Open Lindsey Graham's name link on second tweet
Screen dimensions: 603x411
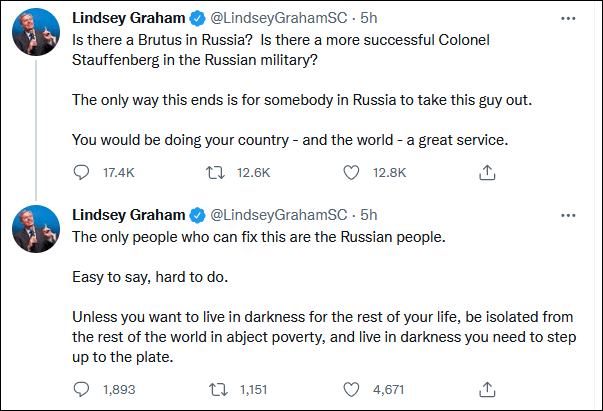point(128,215)
